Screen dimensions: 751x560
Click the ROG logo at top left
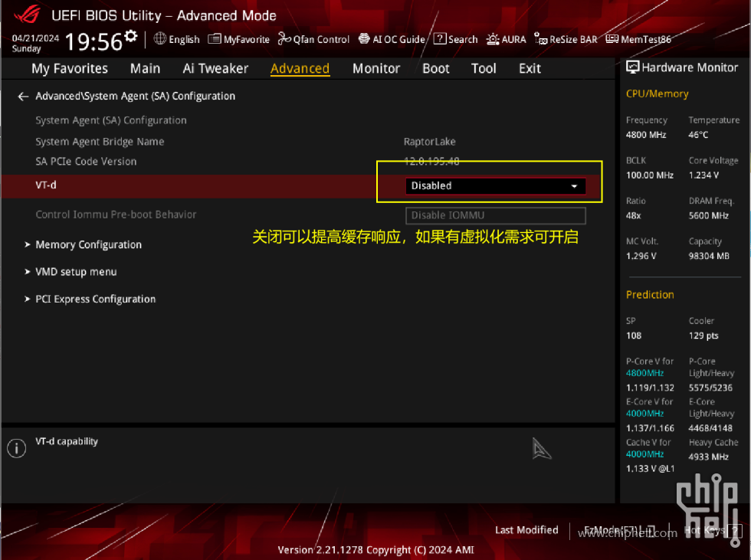coord(28,15)
